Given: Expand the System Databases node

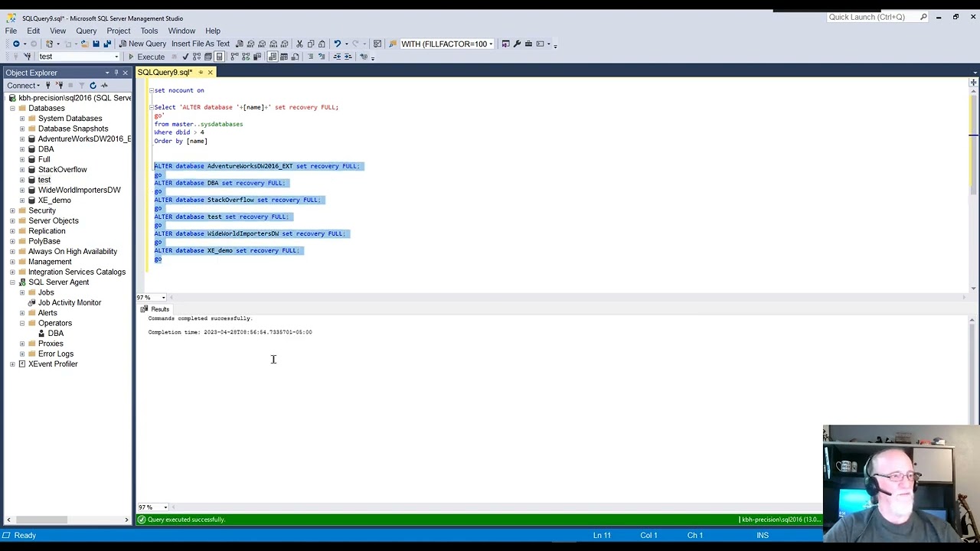Looking at the screenshot, I should pyautogui.click(x=22, y=119).
